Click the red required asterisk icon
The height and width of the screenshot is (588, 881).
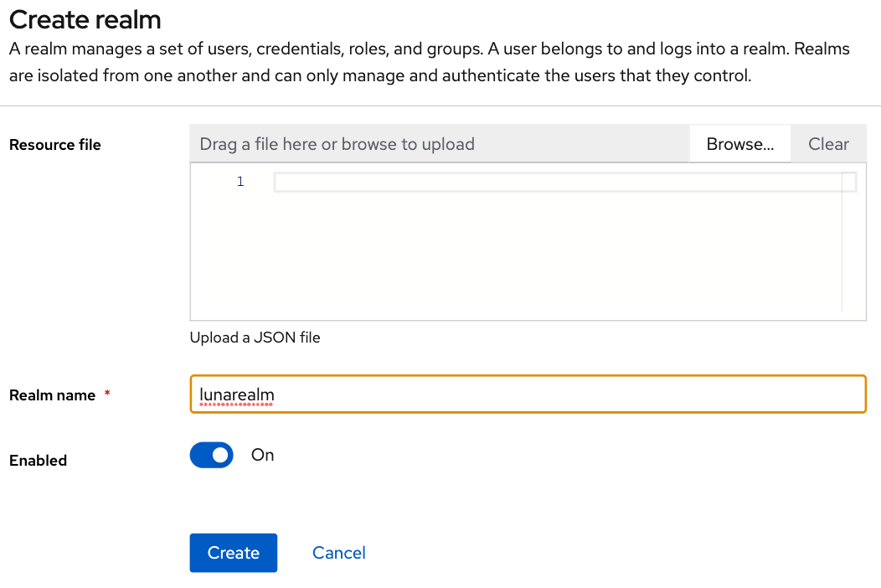(x=106, y=393)
